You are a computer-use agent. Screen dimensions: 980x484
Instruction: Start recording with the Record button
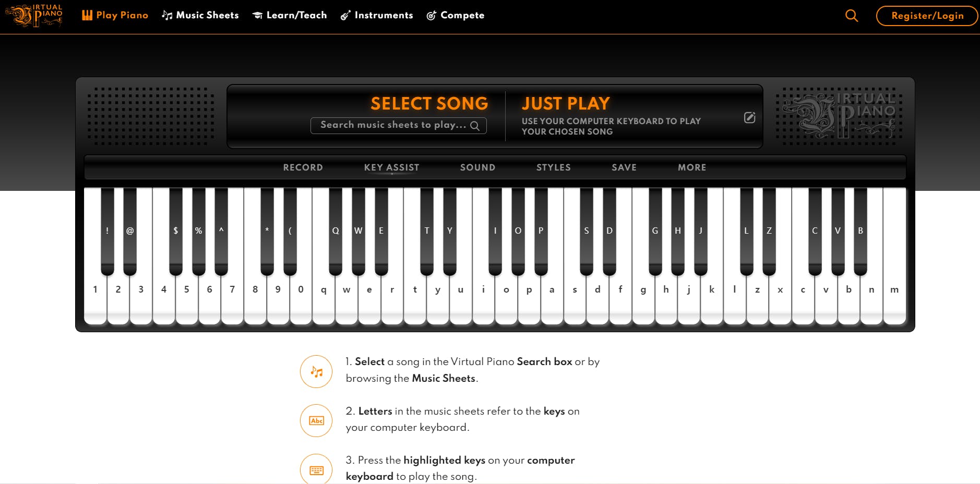pos(303,167)
